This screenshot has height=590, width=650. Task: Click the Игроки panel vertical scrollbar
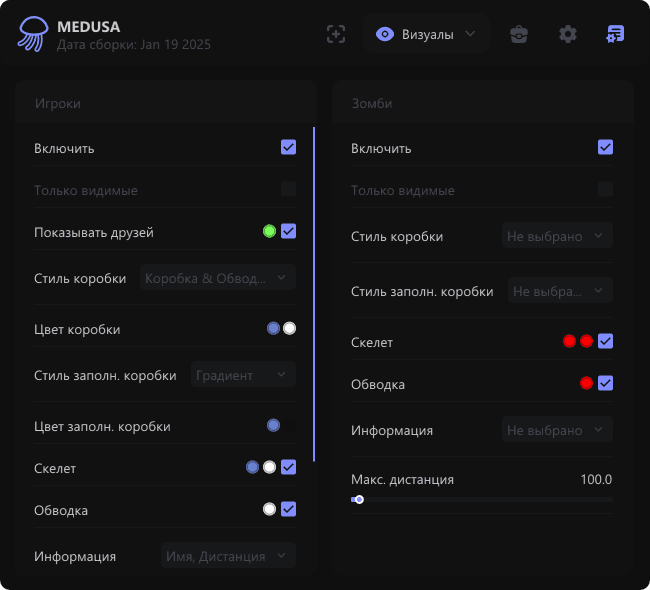[x=314, y=294]
